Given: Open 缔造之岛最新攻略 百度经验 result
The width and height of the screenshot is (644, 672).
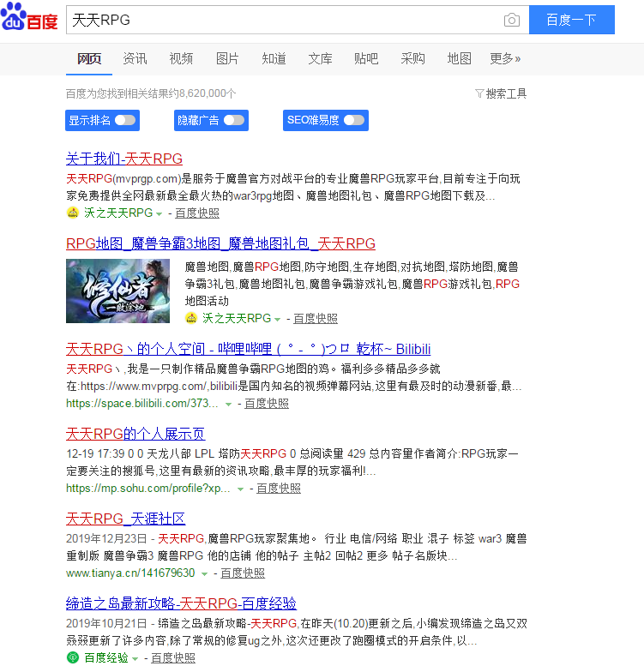Looking at the screenshot, I should [182, 603].
